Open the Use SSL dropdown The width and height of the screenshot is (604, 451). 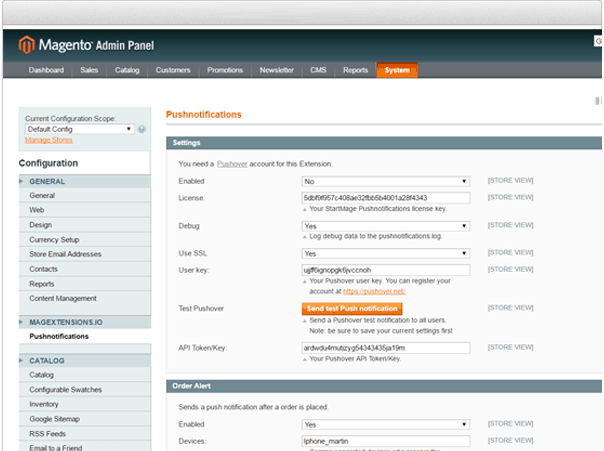pos(386,254)
